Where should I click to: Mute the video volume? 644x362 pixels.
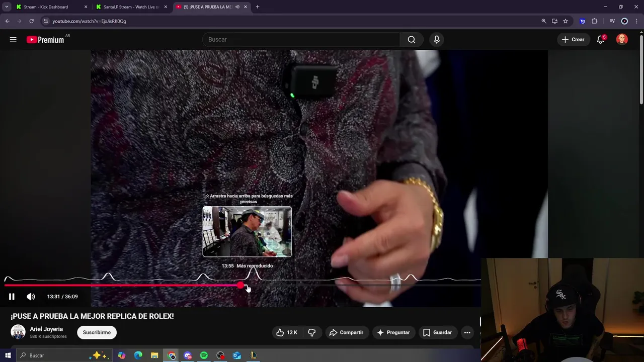(x=31, y=297)
